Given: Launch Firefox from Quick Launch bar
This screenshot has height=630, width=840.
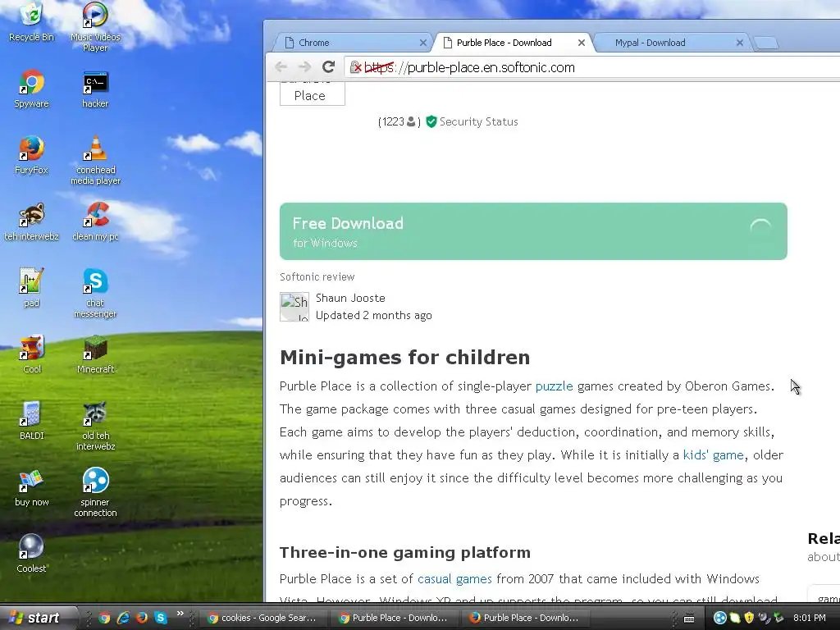Looking at the screenshot, I should 142,618.
